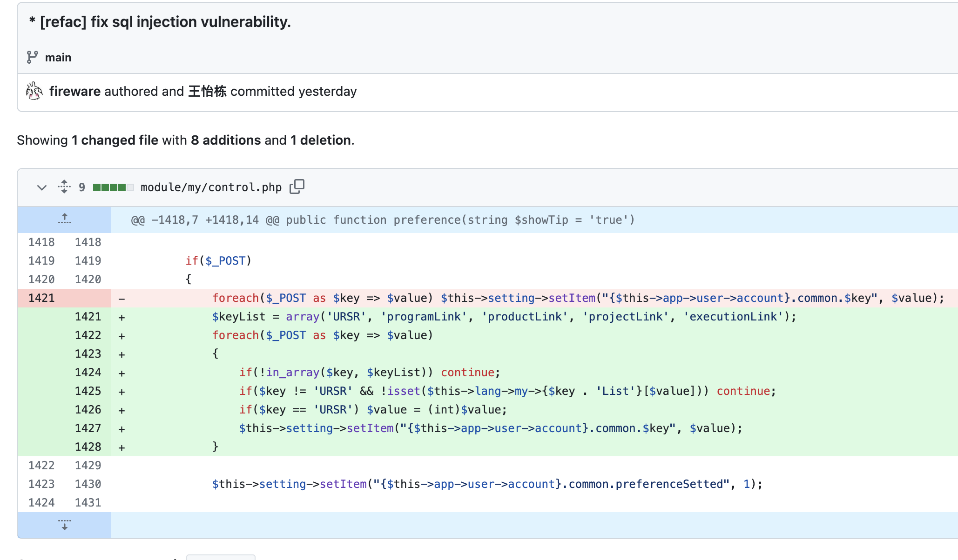This screenshot has width=958, height=560.
Task: Copy the module/my/control.php file path
Action: pos(297,187)
